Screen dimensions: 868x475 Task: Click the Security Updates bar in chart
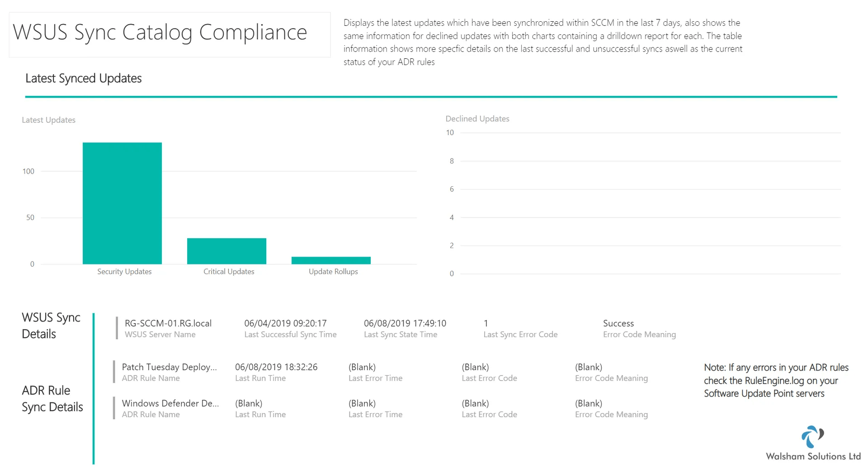[122, 203]
